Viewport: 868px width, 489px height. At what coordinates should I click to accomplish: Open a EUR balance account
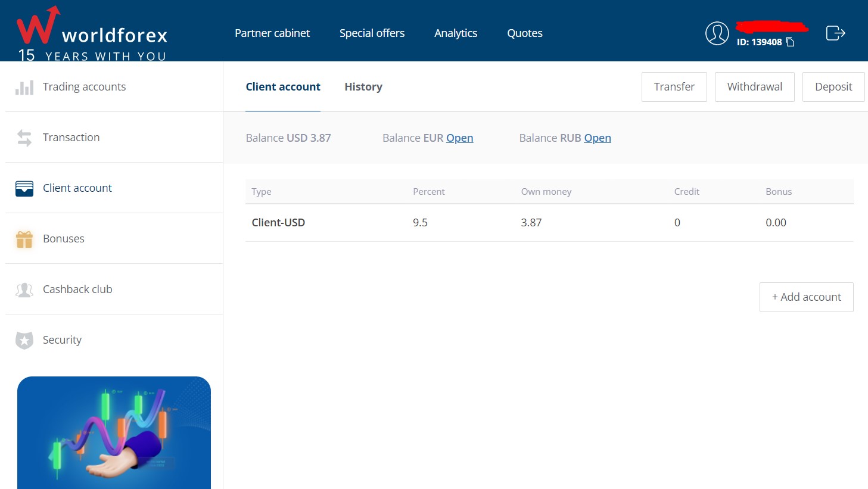point(459,138)
